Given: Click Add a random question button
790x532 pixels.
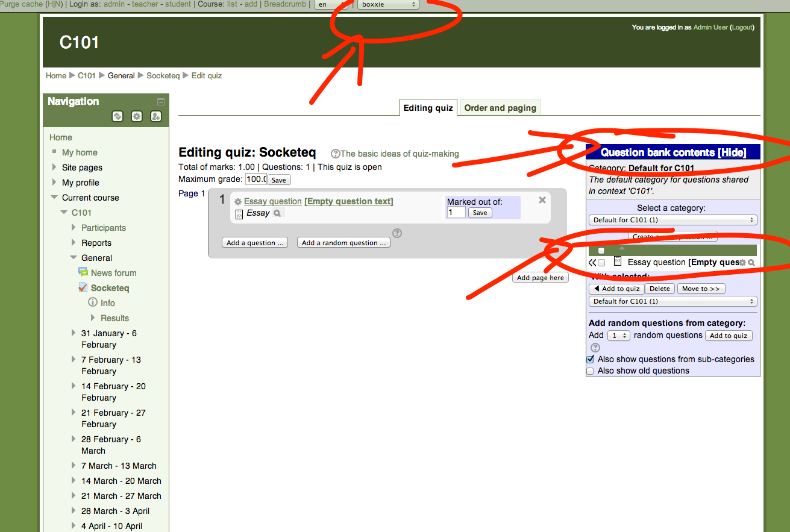Looking at the screenshot, I should (344, 243).
